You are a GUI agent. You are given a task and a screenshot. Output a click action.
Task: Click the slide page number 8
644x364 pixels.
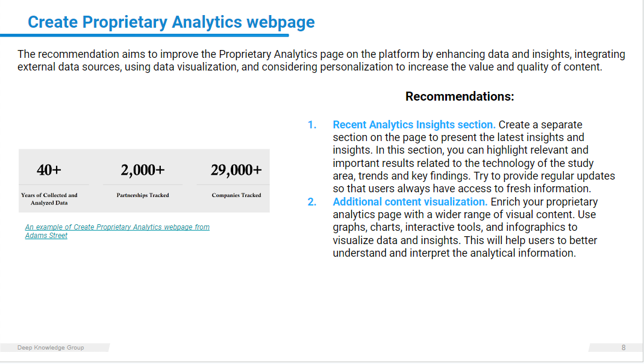point(624,348)
